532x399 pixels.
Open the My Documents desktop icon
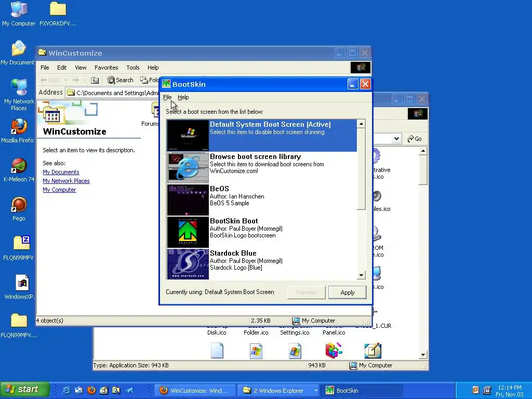pyautogui.click(x=18, y=52)
